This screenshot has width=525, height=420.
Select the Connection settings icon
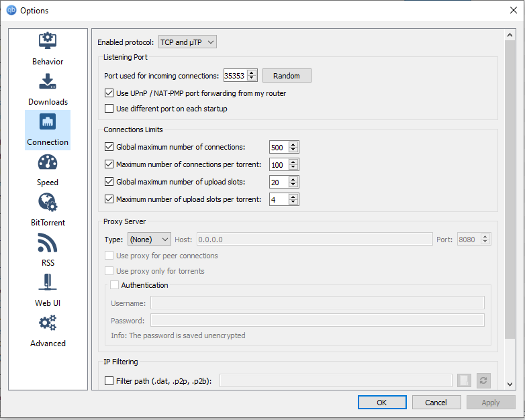[x=48, y=121]
